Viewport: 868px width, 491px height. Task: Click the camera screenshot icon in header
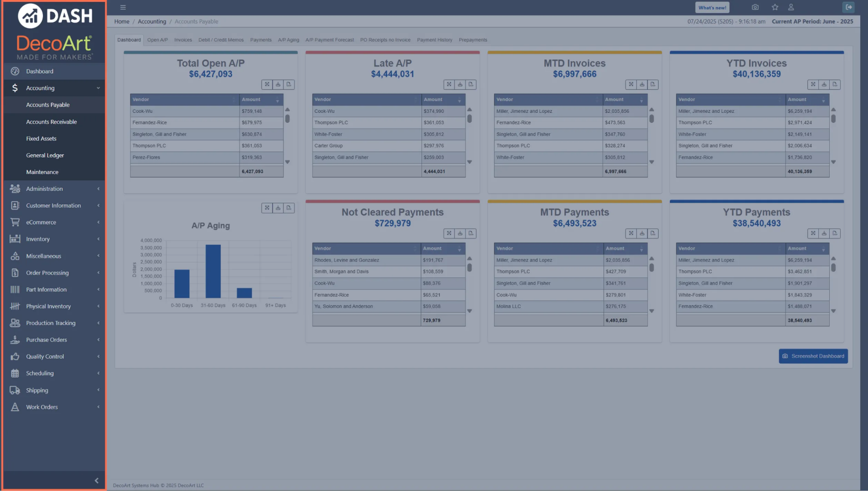(755, 7)
